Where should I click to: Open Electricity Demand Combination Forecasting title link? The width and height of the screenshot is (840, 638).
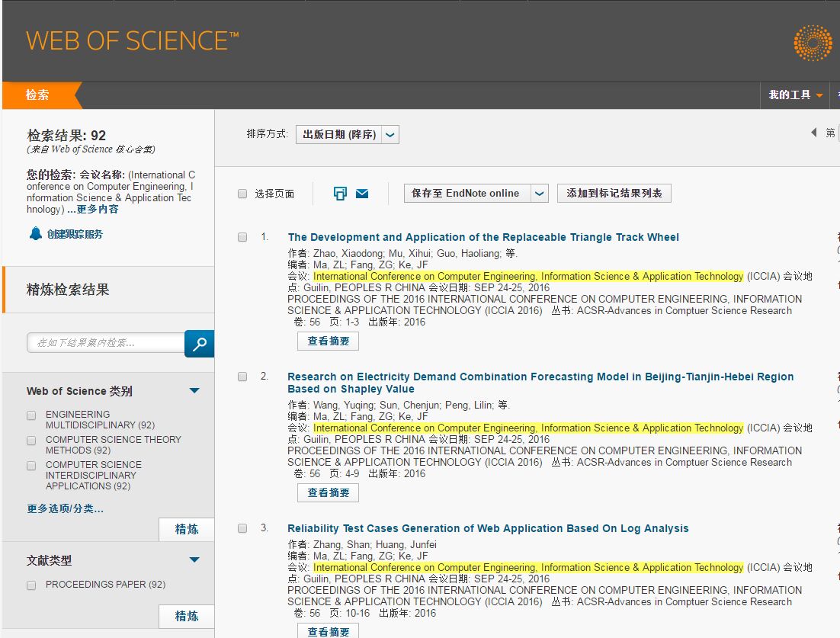(x=540, y=383)
